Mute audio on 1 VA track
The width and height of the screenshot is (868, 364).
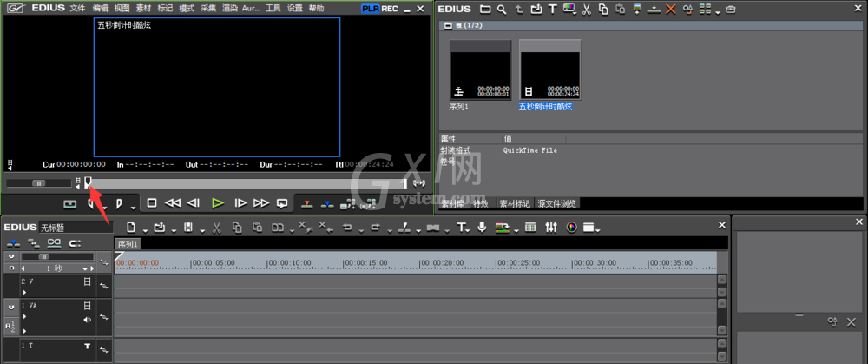point(87,319)
